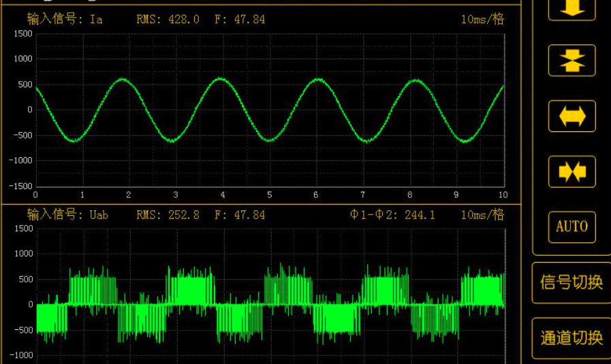Click x-axis tick 5 on Ia chart
This screenshot has width=611, height=364.
tap(269, 195)
